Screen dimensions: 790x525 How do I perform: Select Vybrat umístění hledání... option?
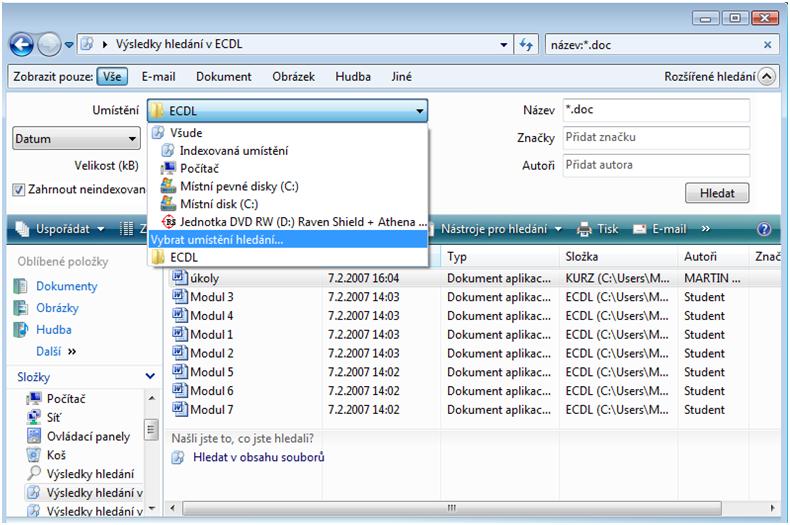click(287, 240)
